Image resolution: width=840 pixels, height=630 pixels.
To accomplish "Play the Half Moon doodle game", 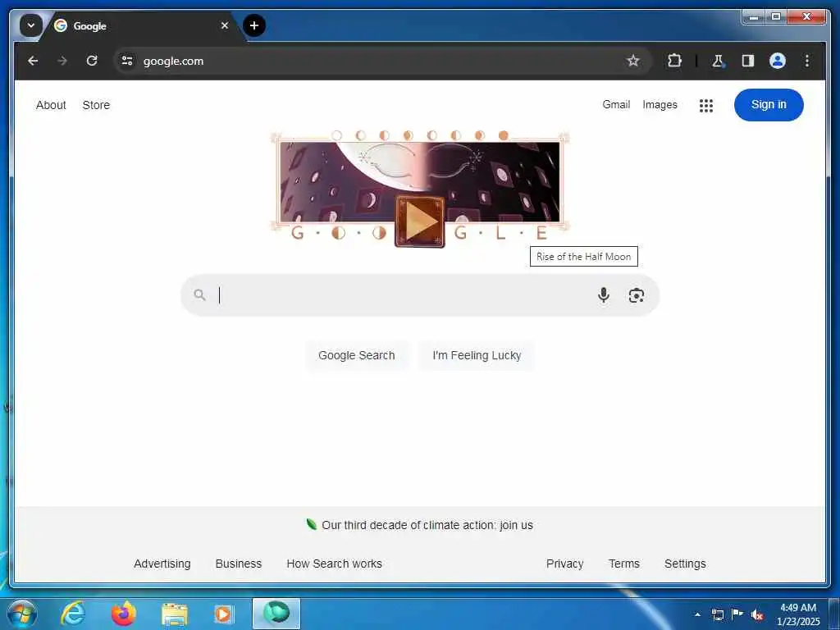I will pyautogui.click(x=420, y=221).
